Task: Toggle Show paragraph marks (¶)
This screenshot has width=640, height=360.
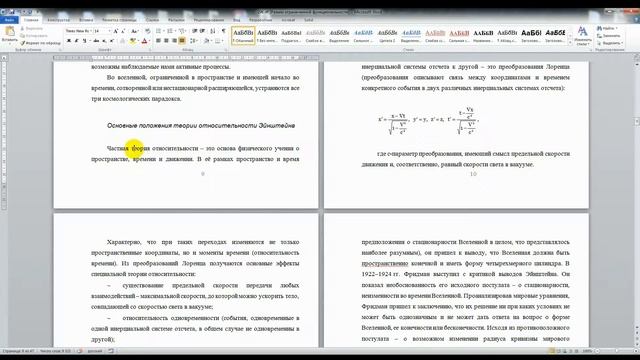Action: tap(224, 31)
